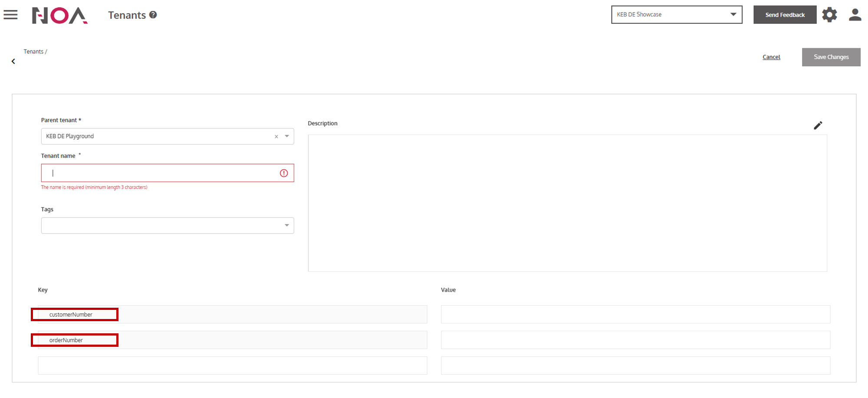Image resolution: width=868 pixels, height=398 pixels.
Task: Edit description with the pencil icon
Action: 818,125
